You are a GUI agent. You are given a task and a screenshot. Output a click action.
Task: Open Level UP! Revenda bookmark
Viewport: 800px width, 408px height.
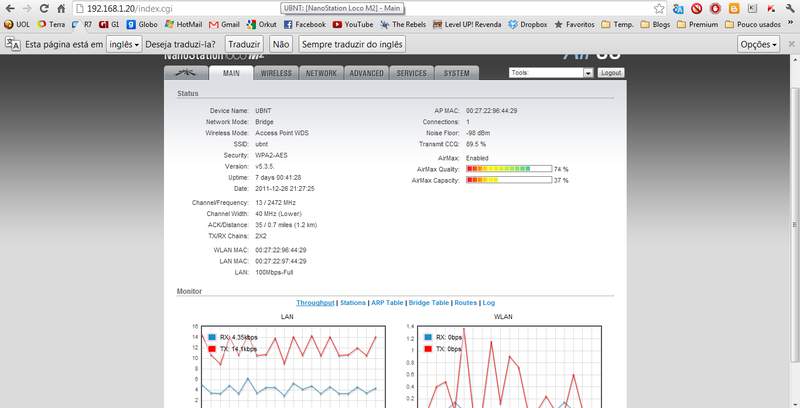coord(467,24)
